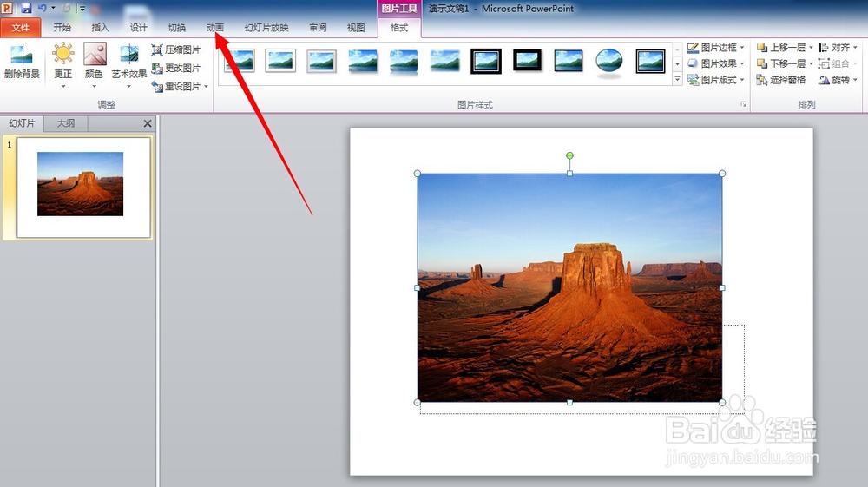
Task: Apply the fifth reflected picture style
Action: 404,61
